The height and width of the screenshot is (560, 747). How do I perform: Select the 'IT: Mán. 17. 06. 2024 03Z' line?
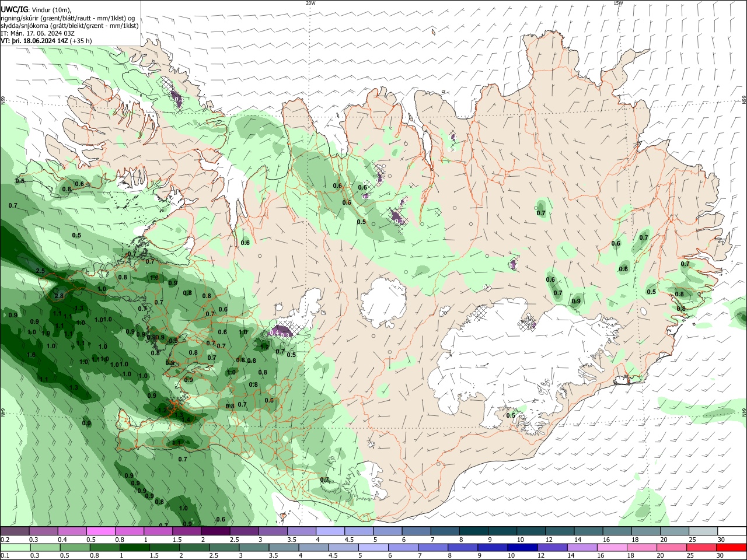[37, 33]
